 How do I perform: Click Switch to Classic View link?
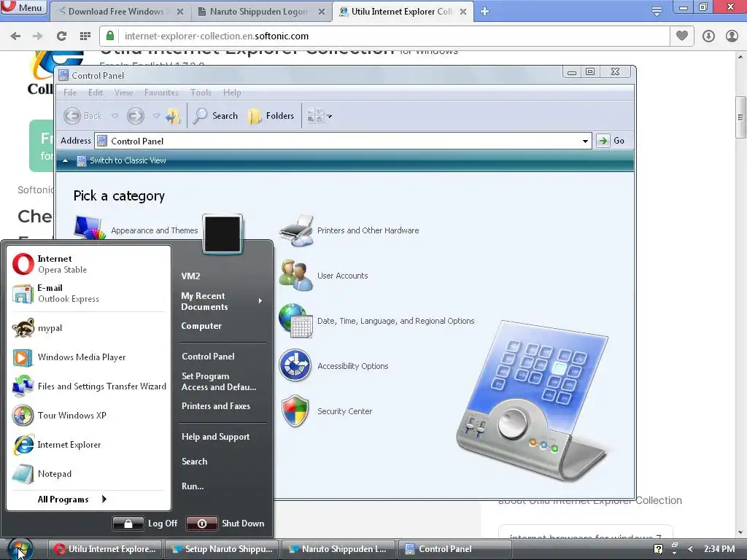tap(128, 160)
